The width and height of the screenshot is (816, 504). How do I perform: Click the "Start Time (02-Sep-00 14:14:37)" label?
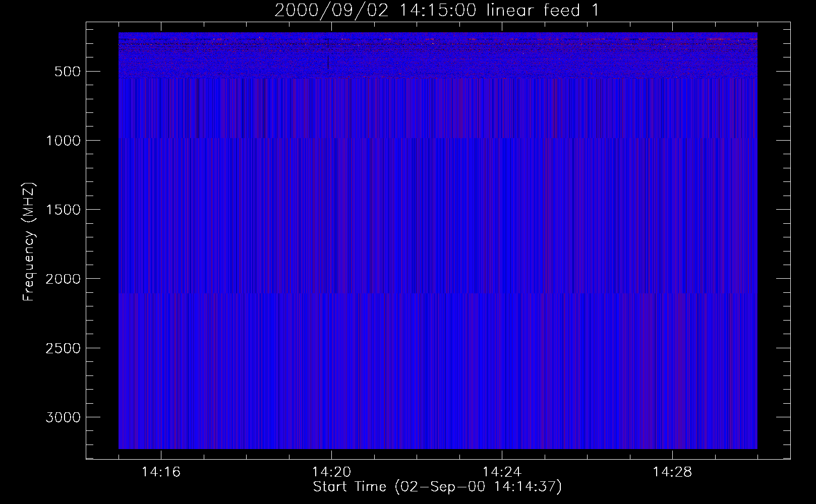coord(437,487)
